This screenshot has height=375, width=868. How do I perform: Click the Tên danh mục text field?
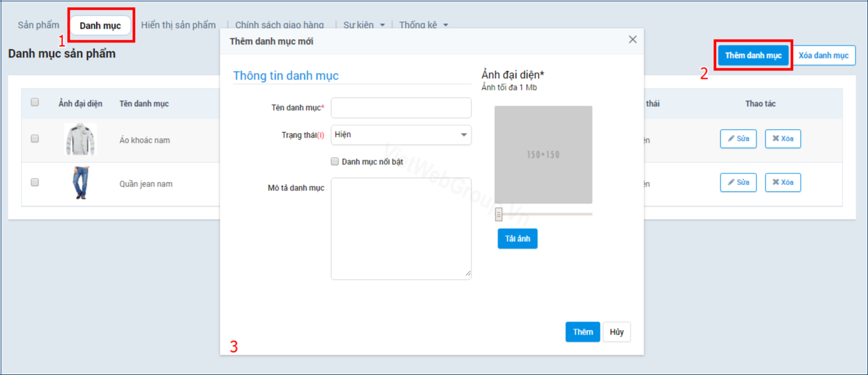pos(401,108)
